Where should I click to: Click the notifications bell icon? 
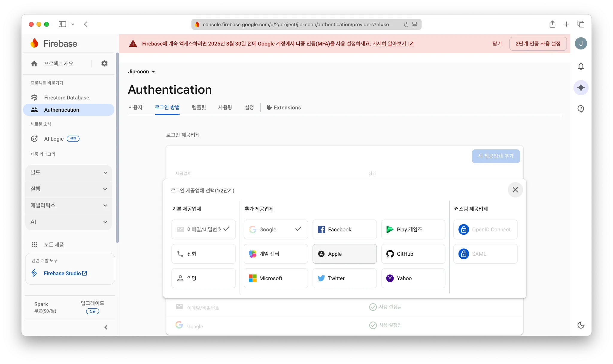(x=581, y=66)
